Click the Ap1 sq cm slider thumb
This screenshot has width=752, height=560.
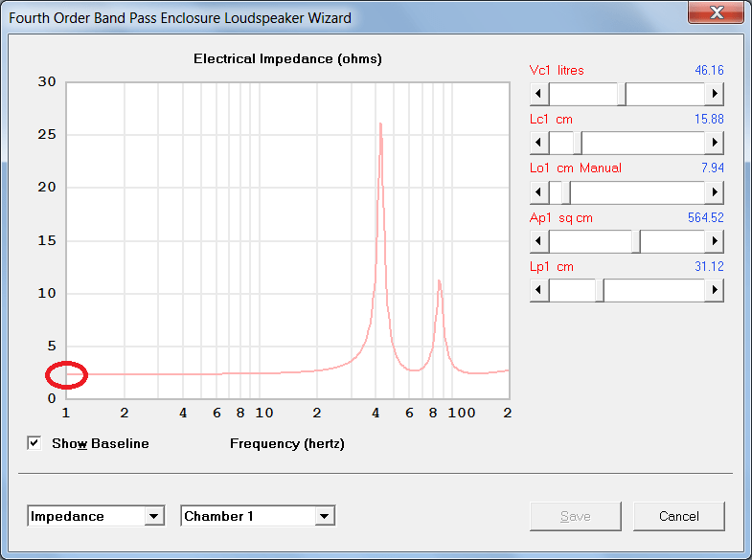point(636,241)
